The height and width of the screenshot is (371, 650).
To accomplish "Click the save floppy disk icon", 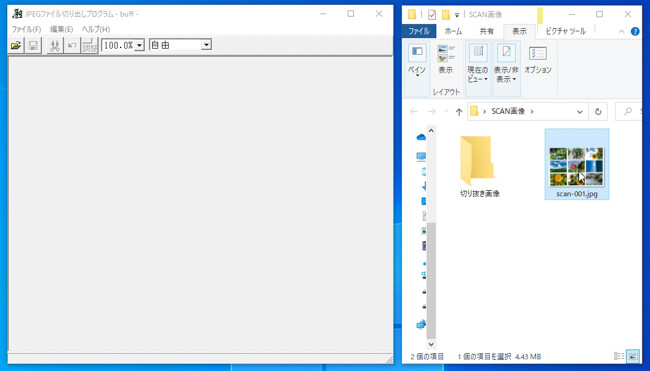I will pos(33,45).
